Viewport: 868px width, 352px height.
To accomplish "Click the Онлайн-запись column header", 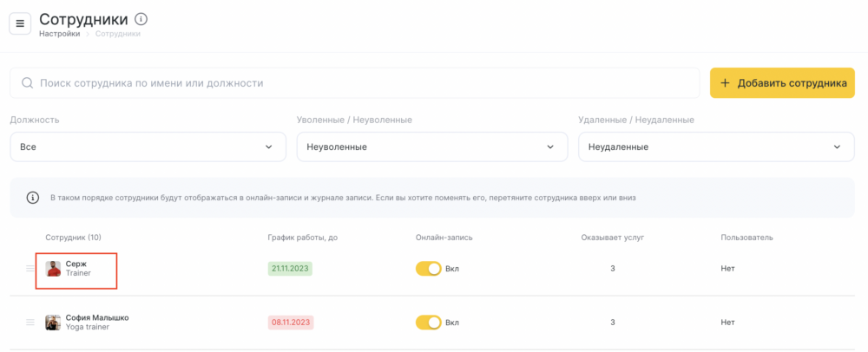I will point(444,238).
